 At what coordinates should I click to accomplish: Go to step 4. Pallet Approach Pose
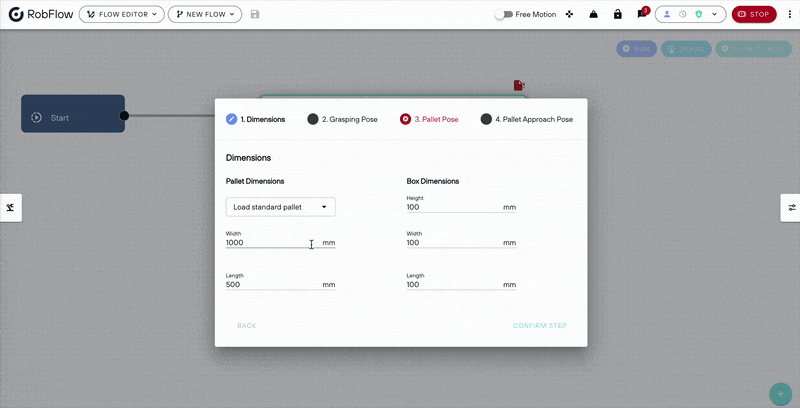click(x=527, y=119)
